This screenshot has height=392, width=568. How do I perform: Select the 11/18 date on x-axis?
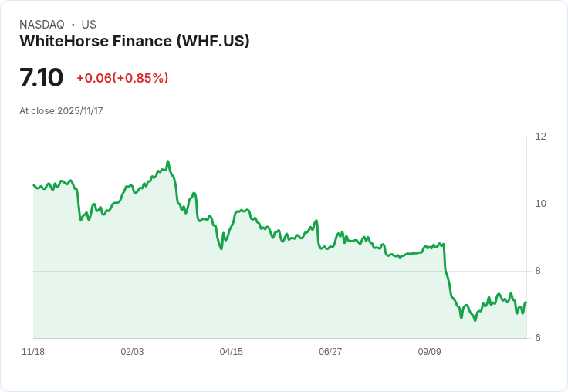pos(33,352)
